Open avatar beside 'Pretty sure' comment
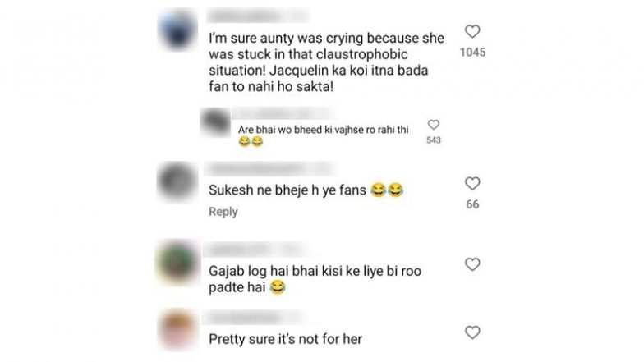Image resolution: width=644 pixels, height=362 pixels. click(x=177, y=330)
